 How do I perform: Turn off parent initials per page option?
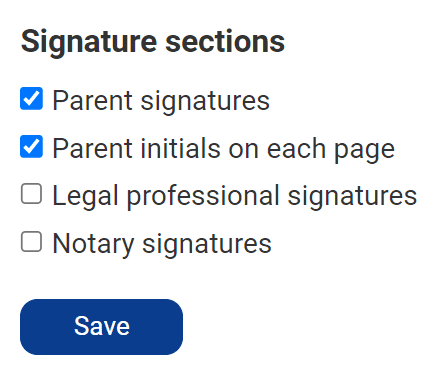point(31,146)
